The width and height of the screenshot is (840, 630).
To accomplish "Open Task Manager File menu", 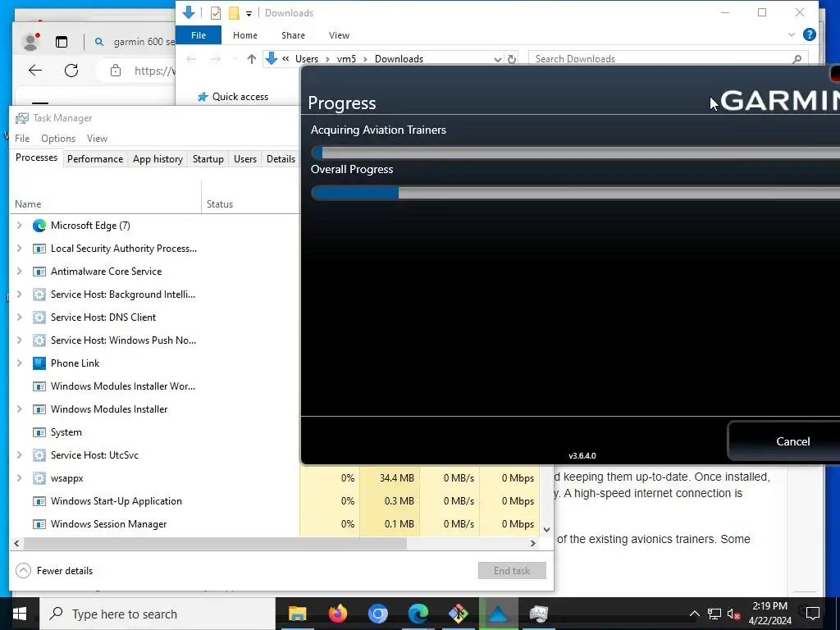I will pyautogui.click(x=22, y=138).
